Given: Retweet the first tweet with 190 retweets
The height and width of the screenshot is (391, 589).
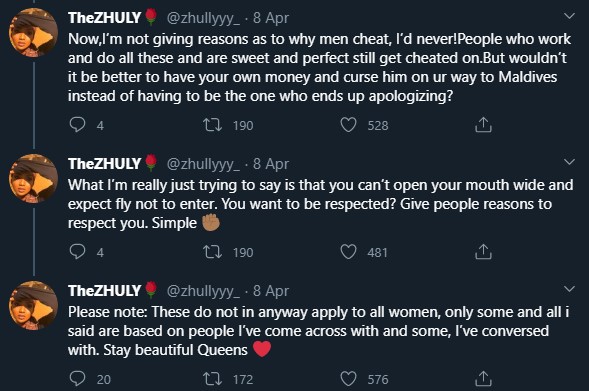Looking at the screenshot, I should pos(213,125).
